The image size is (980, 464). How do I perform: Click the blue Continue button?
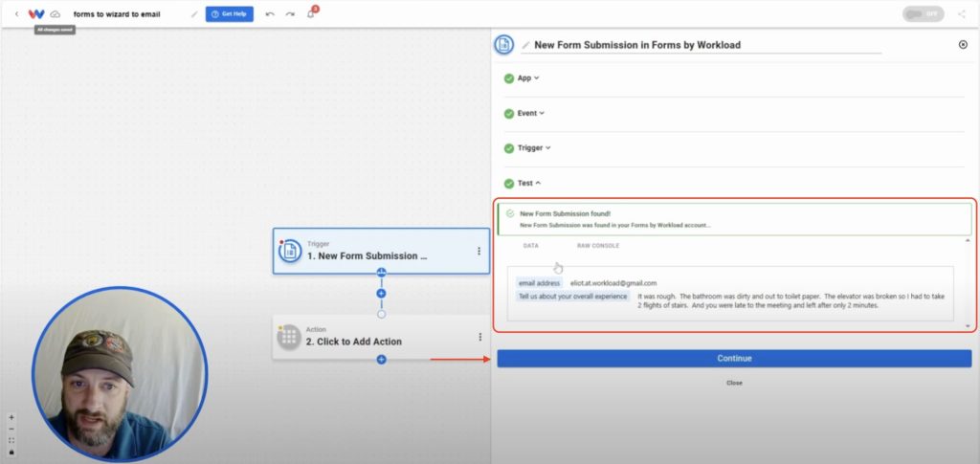(x=734, y=359)
